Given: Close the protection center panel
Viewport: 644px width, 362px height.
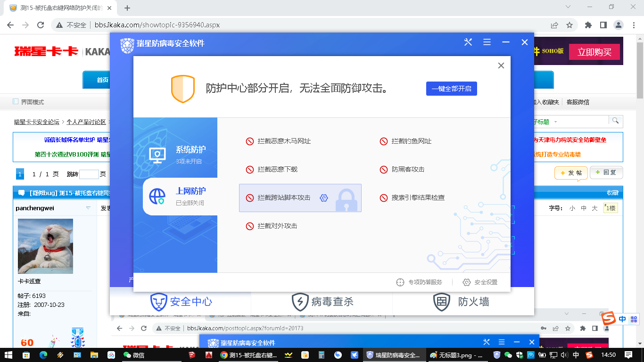Looking at the screenshot, I should coord(501,66).
